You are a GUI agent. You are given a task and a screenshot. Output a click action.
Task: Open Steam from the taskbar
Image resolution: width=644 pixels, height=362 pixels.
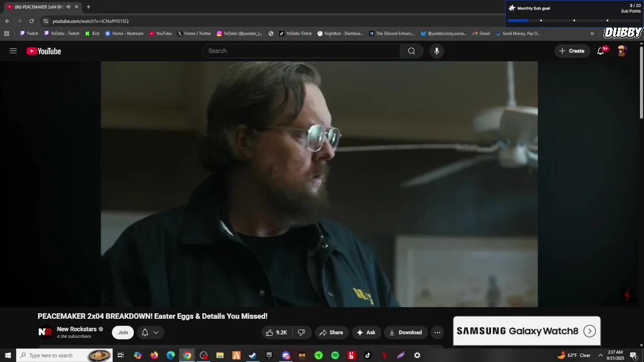tap(253, 355)
